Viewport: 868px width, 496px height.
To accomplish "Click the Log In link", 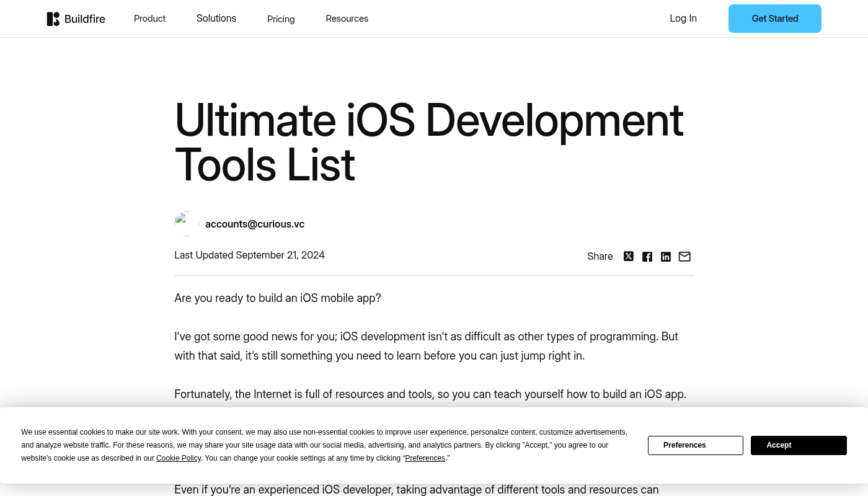I will tap(683, 19).
